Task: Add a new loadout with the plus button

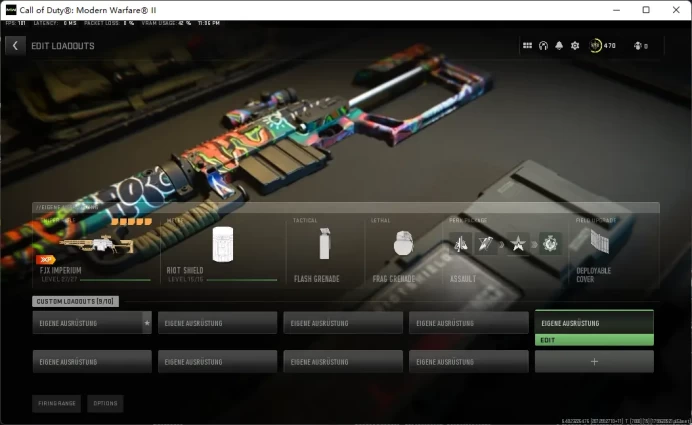Action: click(x=594, y=361)
